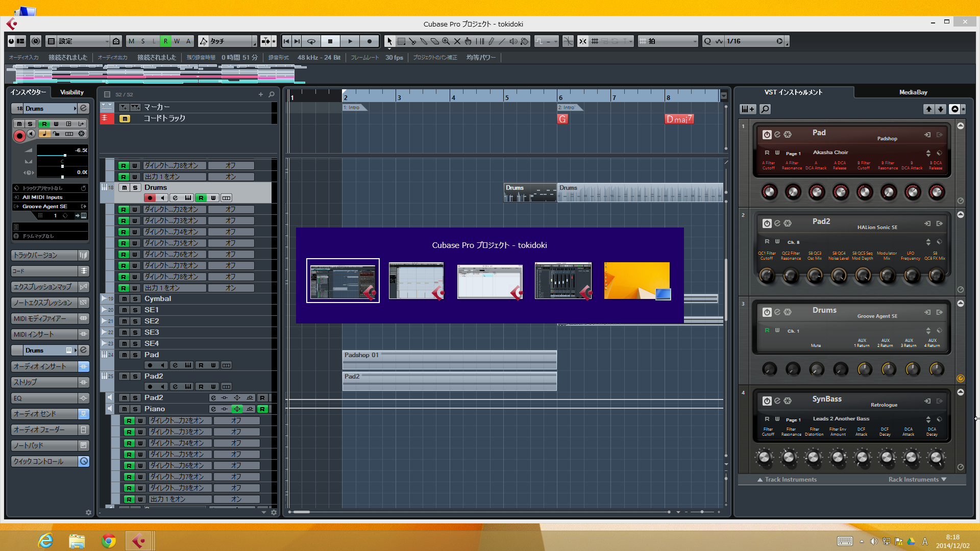The width and height of the screenshot is (980, 551).
Task: Open the Quick Controls inspector section
Action: [50, 461]
